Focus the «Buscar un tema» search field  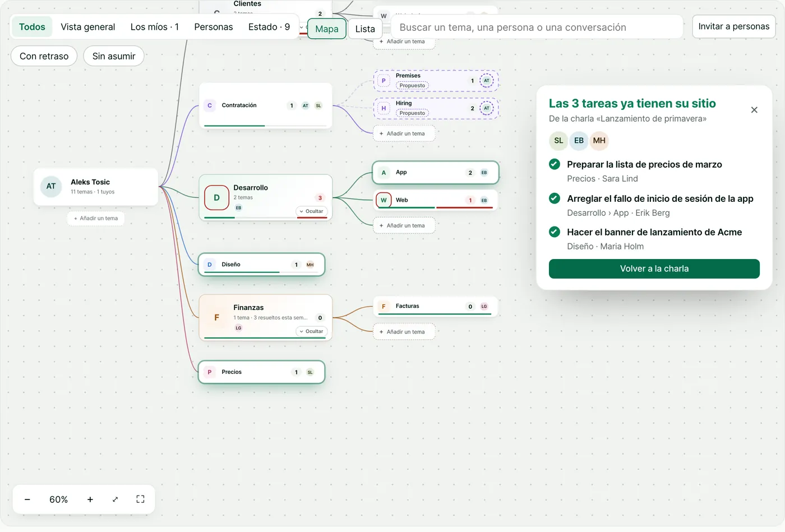pyautogui.click(x=537, y=27)
